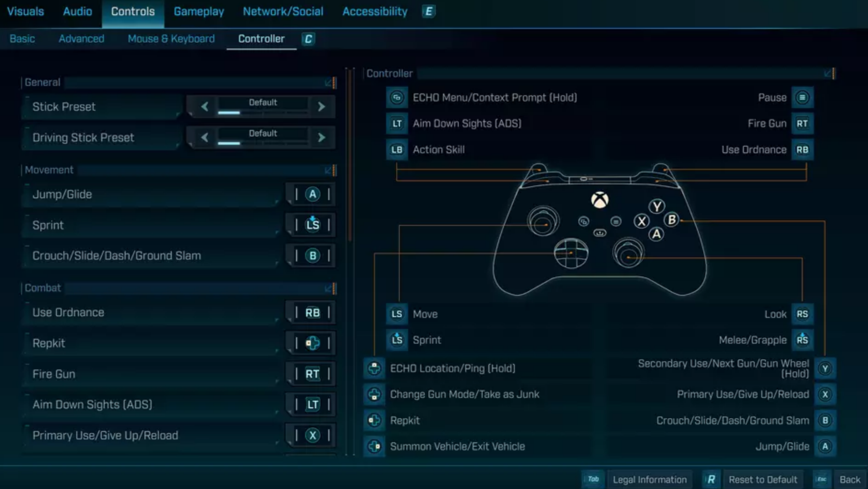Click the A button binding for Jump/Glide
The image size is (868, 489).
[312, 194]
